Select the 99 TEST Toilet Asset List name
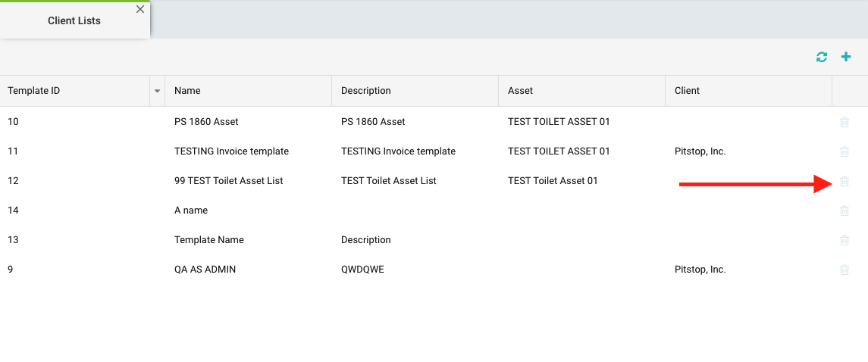Screen dimensions: 868x362 (x=229, y=181)
